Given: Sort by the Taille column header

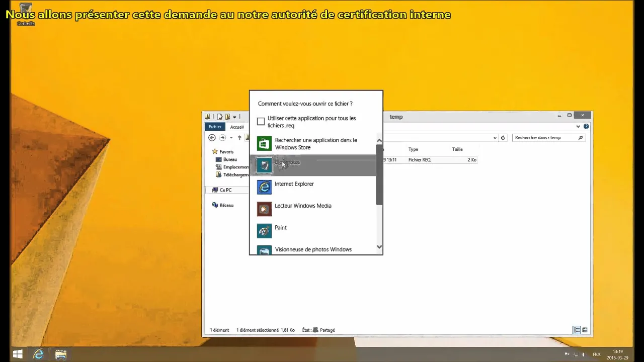Looking at the screenshot, I should 457,149.
